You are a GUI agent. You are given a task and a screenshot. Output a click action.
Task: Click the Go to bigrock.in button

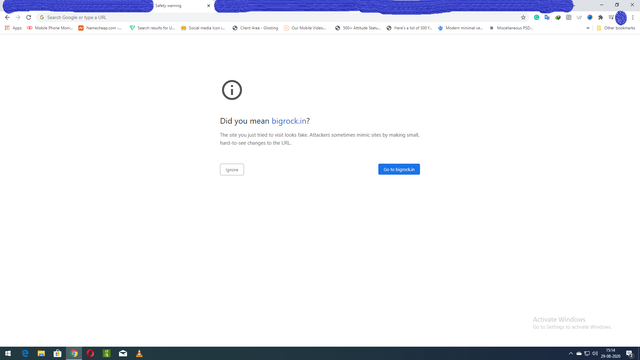[399, 169]
